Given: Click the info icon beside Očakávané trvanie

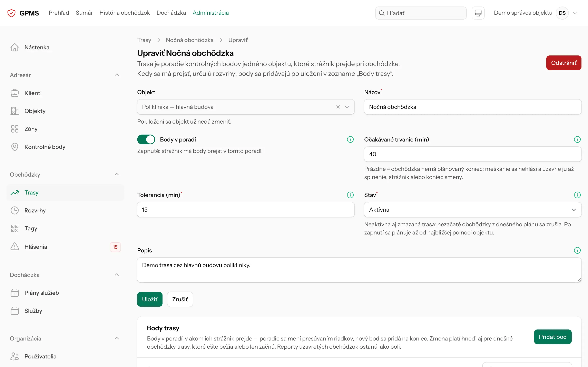Looking at the screenshot, I should 577,139.
